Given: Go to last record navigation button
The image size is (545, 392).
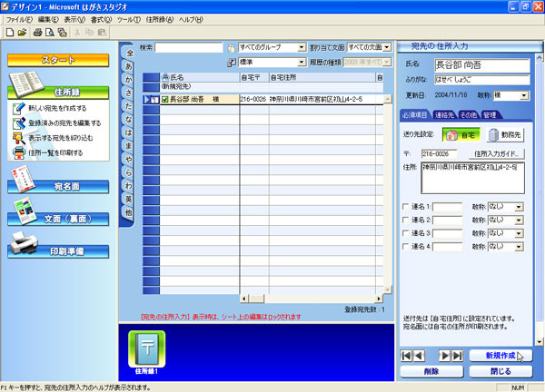Looking at the screenshot, I should 457,356.
